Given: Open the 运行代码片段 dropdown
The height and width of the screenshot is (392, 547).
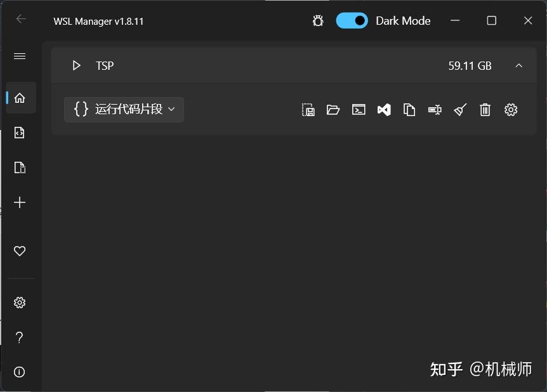Looking at the screenshot, I should click(x=124, y=109).
